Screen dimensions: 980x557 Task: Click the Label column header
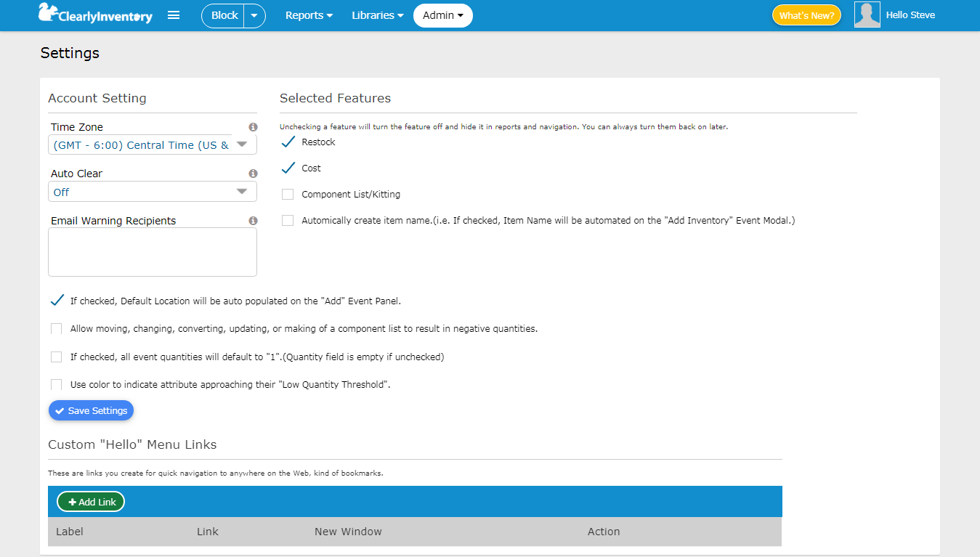pos(70,532)
